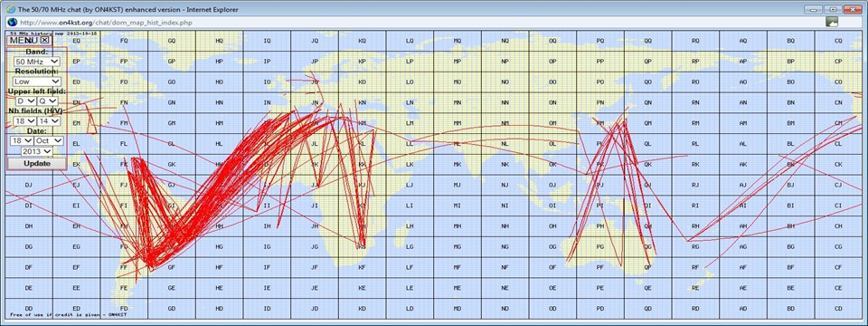This screenshot has height=326, width=868.
Task: Click the JN grid square on map
Action: 315,102
